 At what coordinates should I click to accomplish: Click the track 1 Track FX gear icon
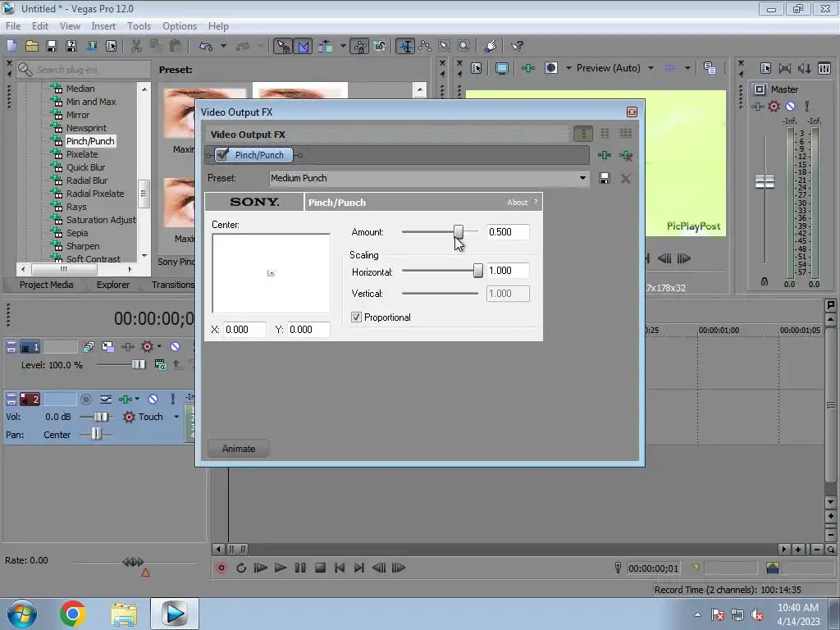tap(147, 347)
